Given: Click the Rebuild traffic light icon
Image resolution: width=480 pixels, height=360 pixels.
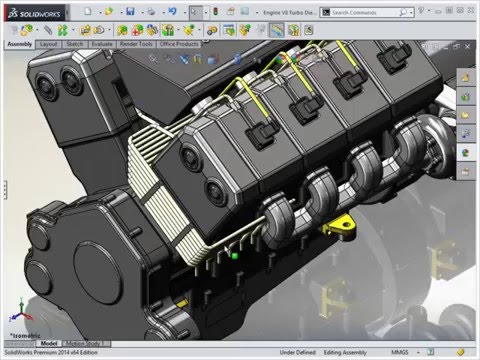Looking at the screenshot, I should tap(216, 12).
